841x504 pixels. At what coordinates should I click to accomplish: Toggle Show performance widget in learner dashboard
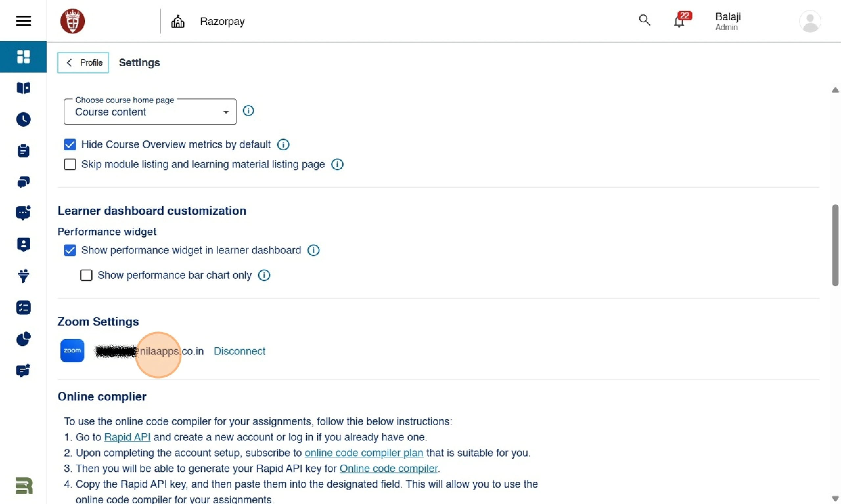pos(70,250)
